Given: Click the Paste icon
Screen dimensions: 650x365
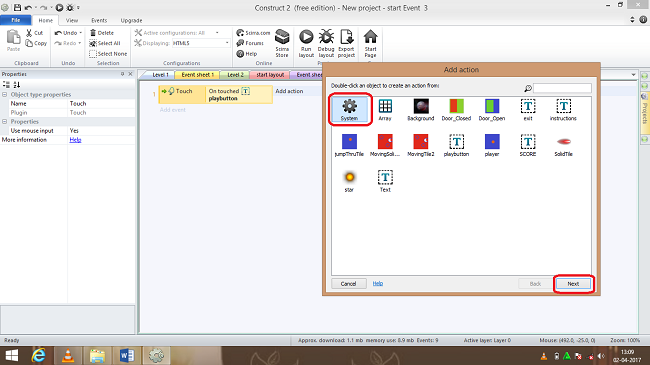Looking at the screenshot, I should coord(13,41).
